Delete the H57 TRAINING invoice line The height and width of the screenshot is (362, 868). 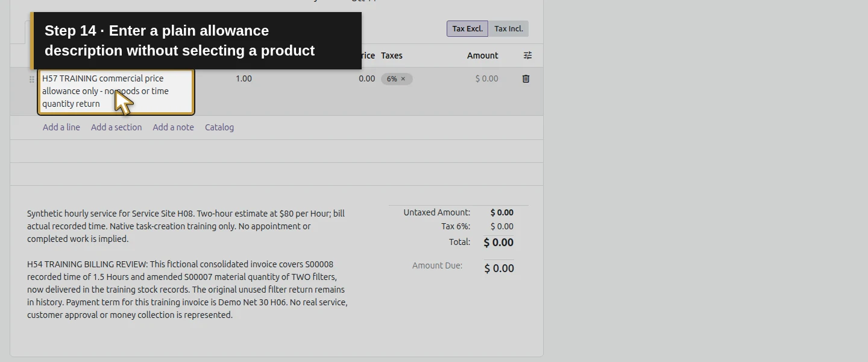coord(526,78)
